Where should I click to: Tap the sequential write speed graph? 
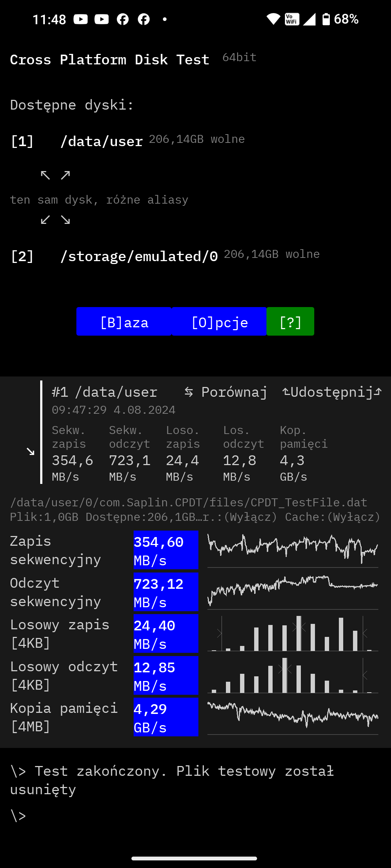click(293, 548)
